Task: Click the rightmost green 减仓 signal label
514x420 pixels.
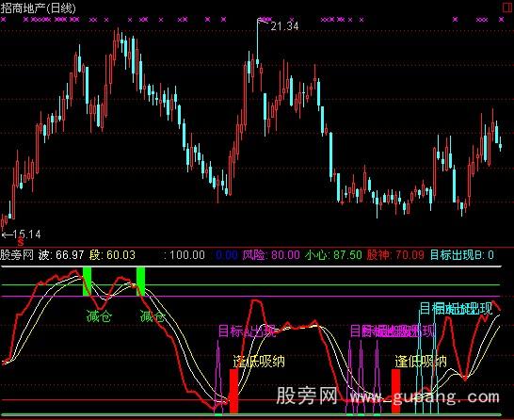Action: (153, 316)
